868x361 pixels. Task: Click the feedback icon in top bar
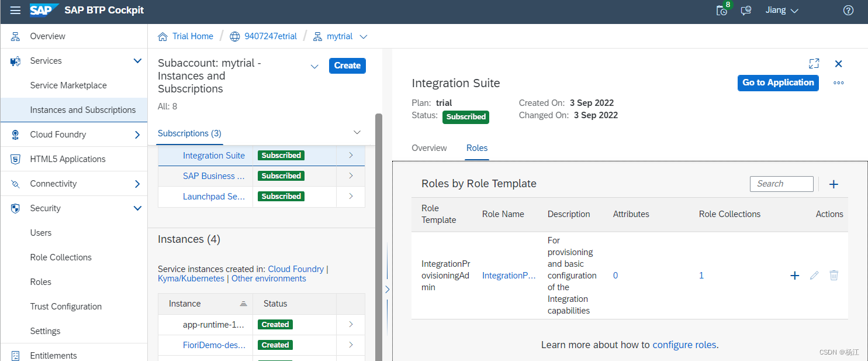(x=746, y=11)
